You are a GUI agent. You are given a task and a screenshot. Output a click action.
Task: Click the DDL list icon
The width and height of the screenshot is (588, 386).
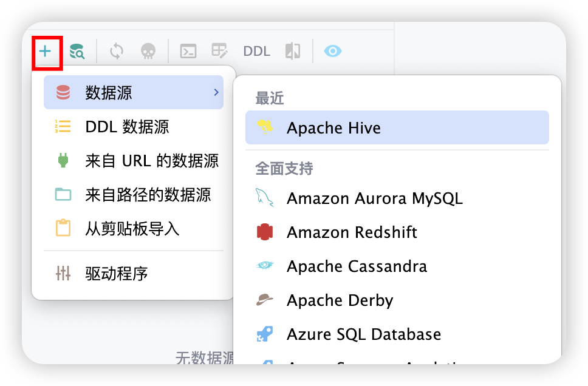63,126
